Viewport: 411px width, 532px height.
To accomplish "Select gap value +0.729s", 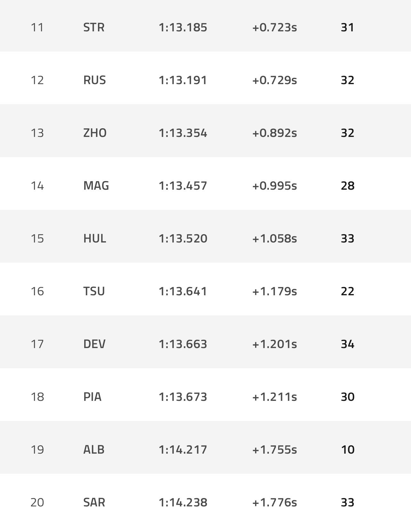I will point(274,80).
